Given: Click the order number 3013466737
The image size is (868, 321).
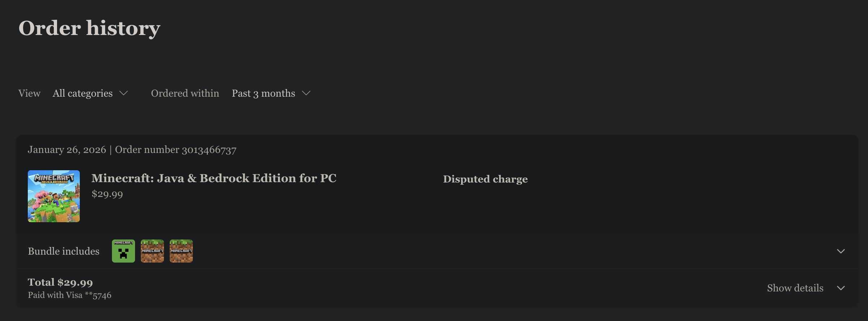Looking at the screenshot, I should tap(209, 149).
